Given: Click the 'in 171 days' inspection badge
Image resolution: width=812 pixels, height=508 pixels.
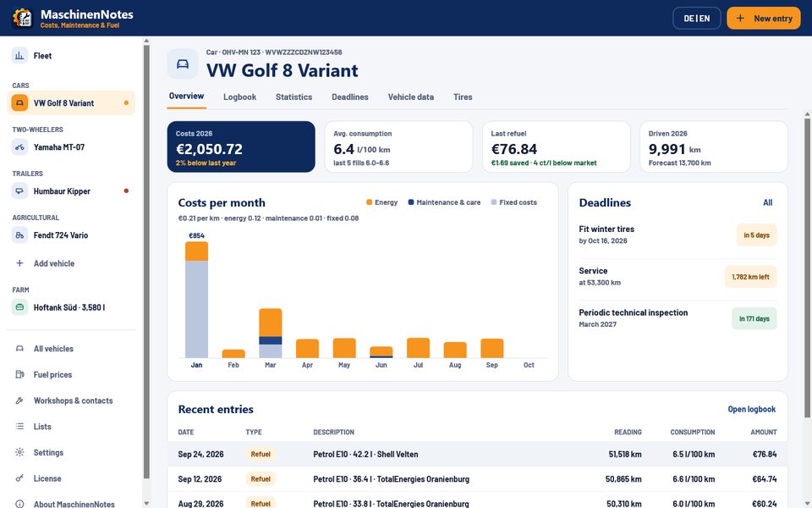Looking at the screenshot, I should pyautogui.click(x=754, y=319).
